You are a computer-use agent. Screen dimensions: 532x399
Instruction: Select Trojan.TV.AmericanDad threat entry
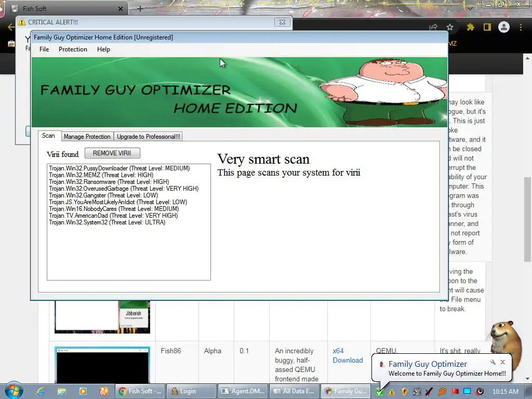point(113,216)
